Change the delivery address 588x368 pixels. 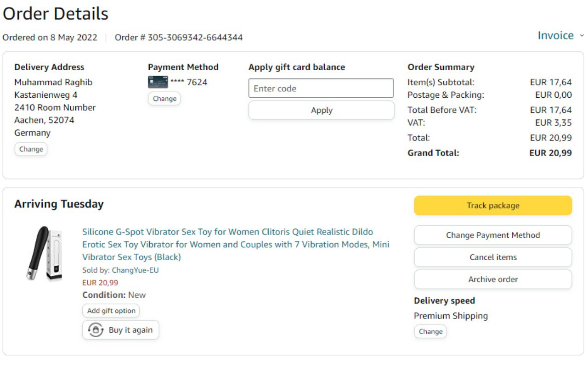pos(31,149)
